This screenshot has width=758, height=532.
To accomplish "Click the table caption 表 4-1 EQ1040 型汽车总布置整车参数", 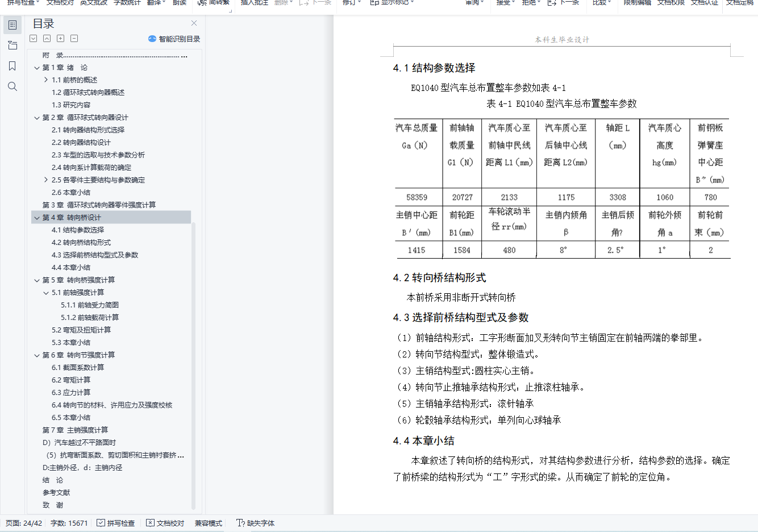I will (x=561, y=104).
